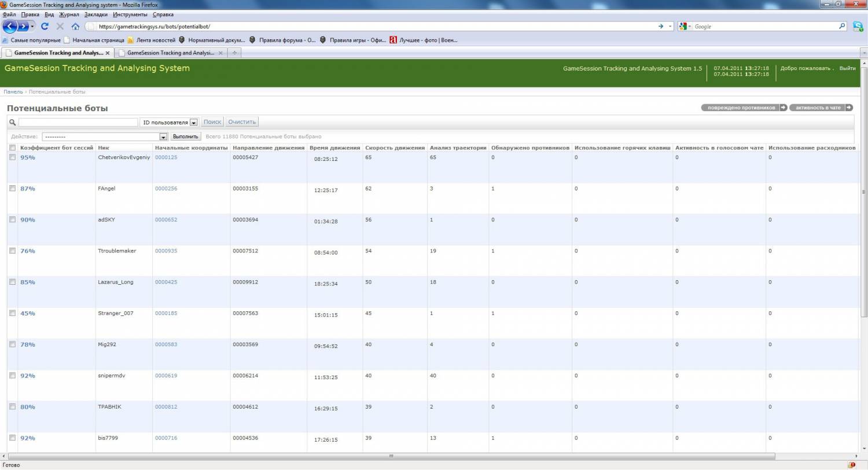The height and width of the screenshot is (470, 868).
Task: Open the address bar URL history dropdown
Action: [x=670, y=26]
